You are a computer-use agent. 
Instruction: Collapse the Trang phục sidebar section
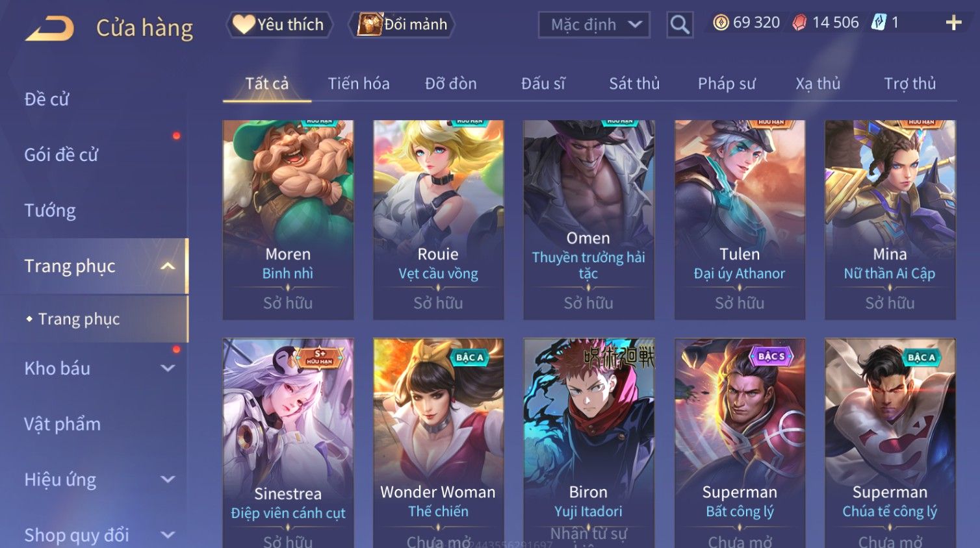[x=168, y=266]
